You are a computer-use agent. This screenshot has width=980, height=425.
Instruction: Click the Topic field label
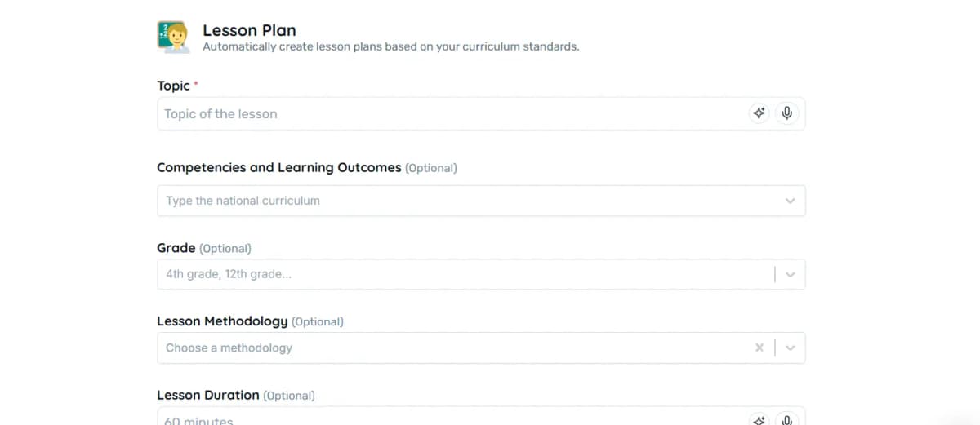[173, 86]
